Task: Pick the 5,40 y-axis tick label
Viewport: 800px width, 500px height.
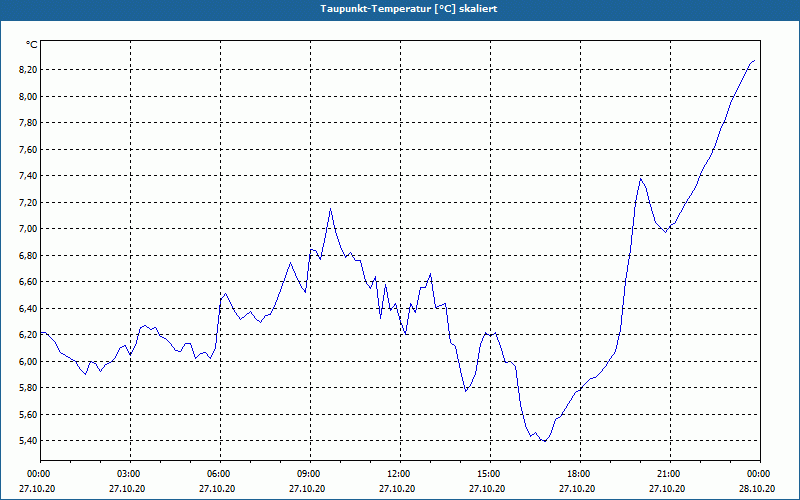Action: click(28, 441)
